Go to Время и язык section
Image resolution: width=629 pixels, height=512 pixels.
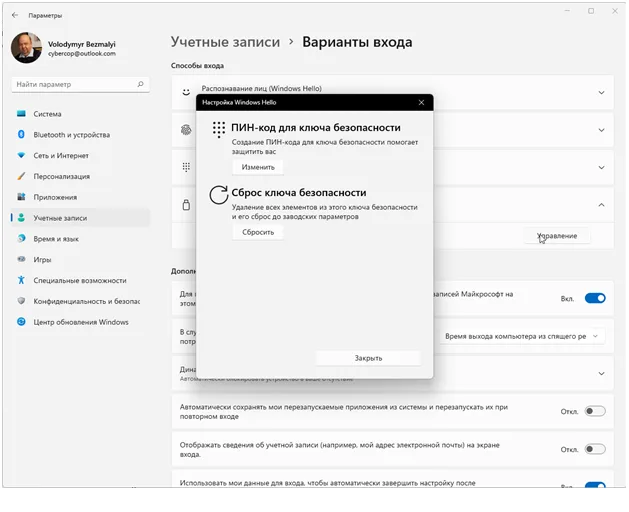tap(80, 239)
